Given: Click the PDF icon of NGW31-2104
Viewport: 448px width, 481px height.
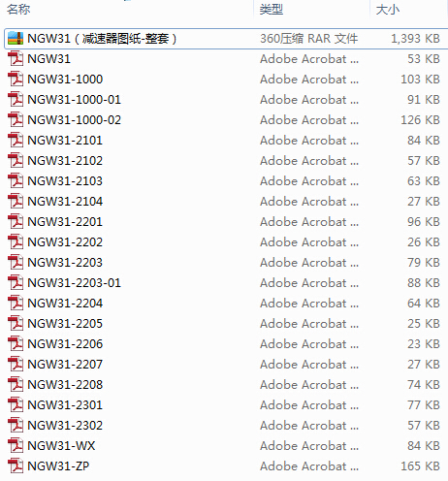Looking at the screenshot, I should click(16, 201).
